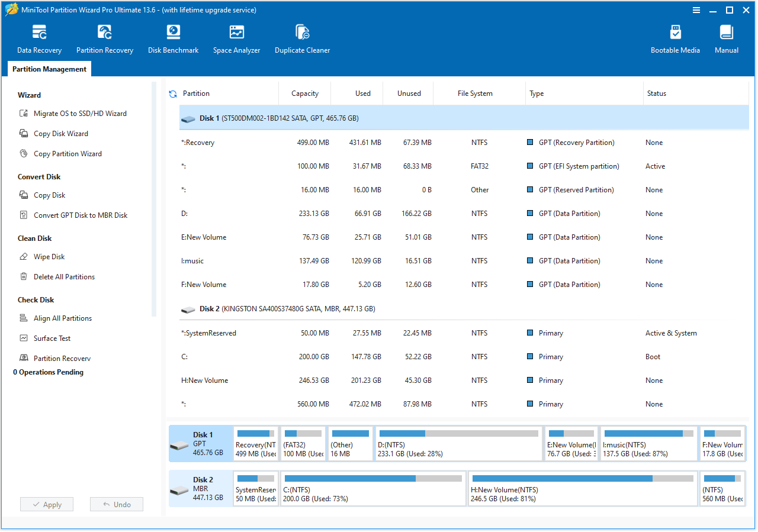The width and height of the screenshot is (758, 532).
Task: Click the Disk 2 drive icon in the partition list
Action: (x=188, y=309)
